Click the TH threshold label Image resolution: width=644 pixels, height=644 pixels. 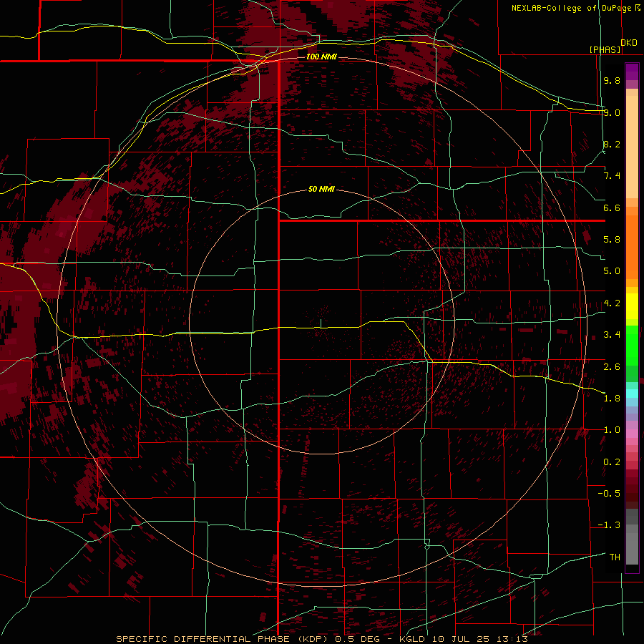coord(615,557)
